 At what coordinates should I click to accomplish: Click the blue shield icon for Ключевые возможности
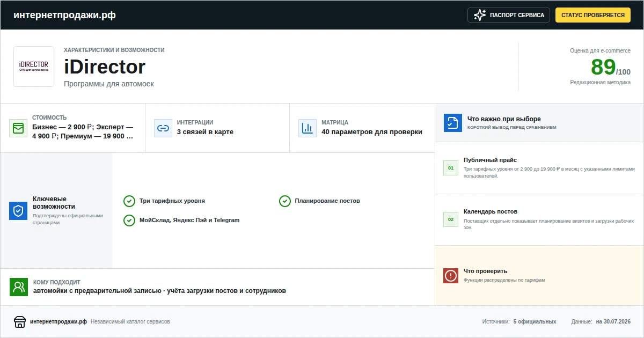18,211
